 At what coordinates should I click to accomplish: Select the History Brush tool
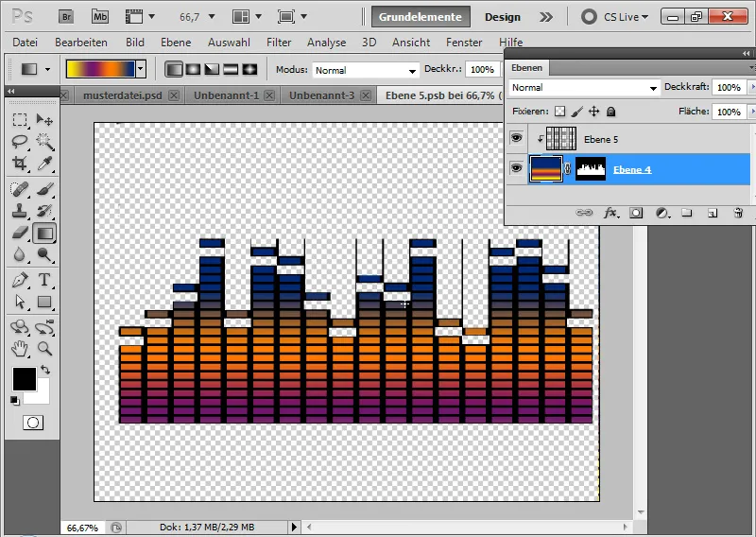(x=44, y=211)
